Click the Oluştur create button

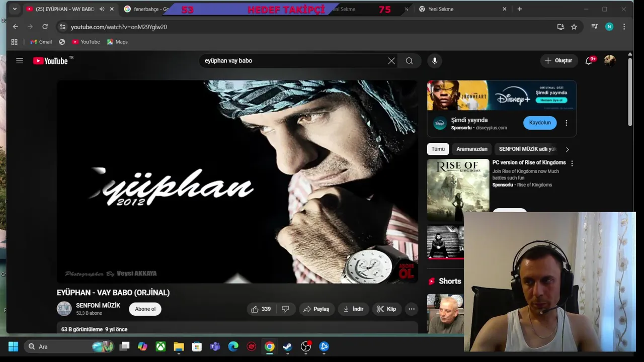click(558, 61)
